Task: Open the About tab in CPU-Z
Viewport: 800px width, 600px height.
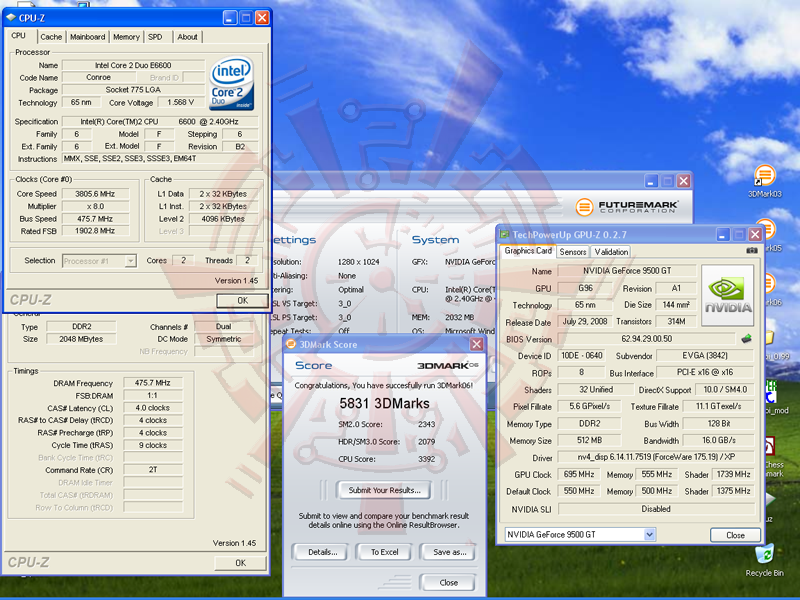Action: coord(187,37)
